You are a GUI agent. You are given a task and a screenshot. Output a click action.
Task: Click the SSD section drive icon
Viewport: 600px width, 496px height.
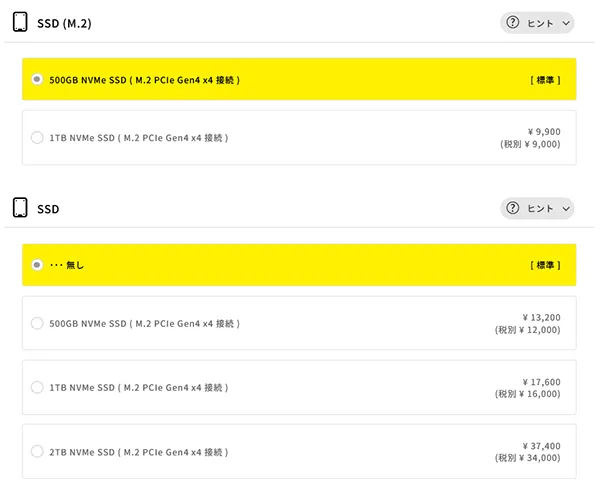click(20, 207)
